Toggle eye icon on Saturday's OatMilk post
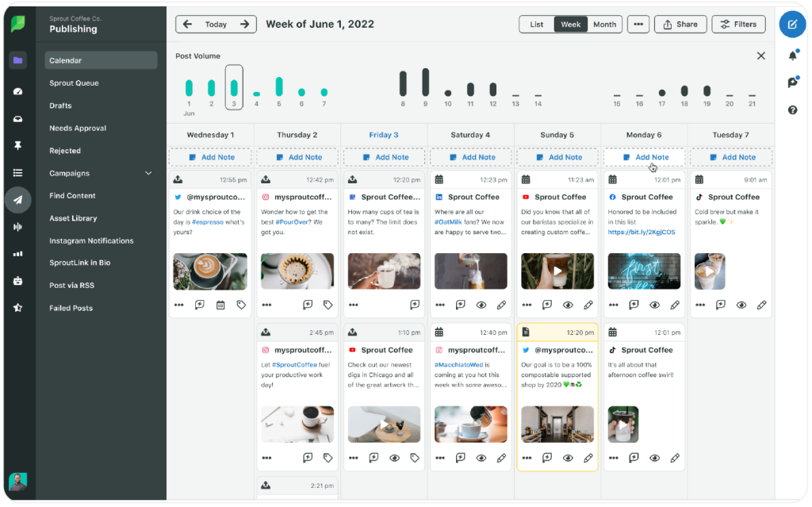The height and width of the screenshot is (507, 812). 481,305
